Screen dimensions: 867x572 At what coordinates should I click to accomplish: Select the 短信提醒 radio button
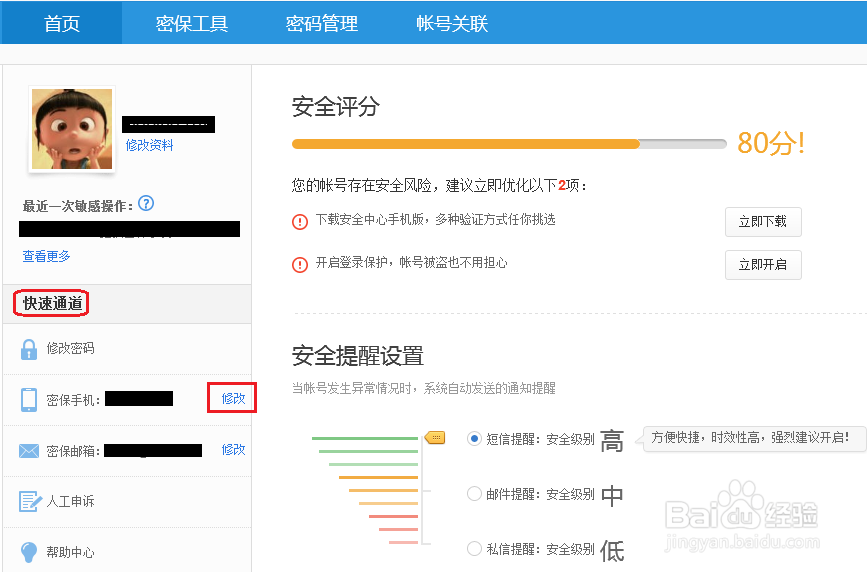pyautogui.click(x=474, y=439)
